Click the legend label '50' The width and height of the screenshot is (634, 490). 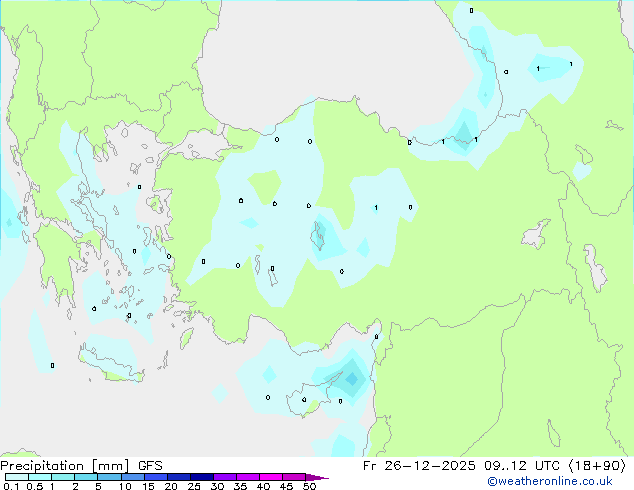[309, 486]
